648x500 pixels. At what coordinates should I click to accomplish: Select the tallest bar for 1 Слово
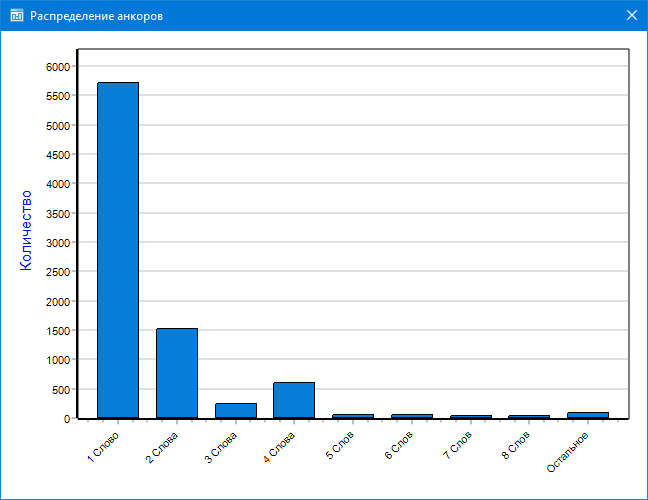(x=117, y=250)
